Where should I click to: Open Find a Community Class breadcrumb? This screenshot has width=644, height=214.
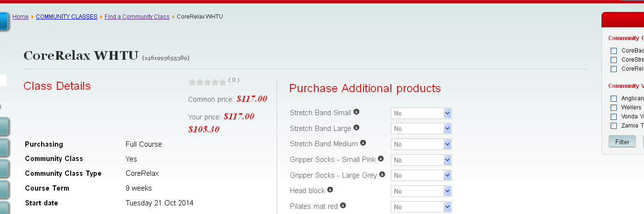(x=137, y=17)
